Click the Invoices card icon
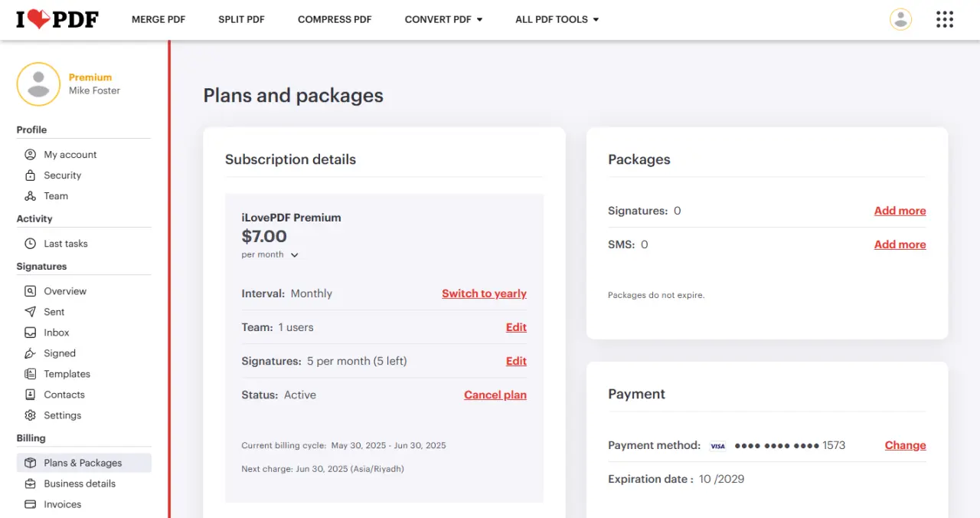The height and width of the screenshot is (518, 980). [31, 504]
